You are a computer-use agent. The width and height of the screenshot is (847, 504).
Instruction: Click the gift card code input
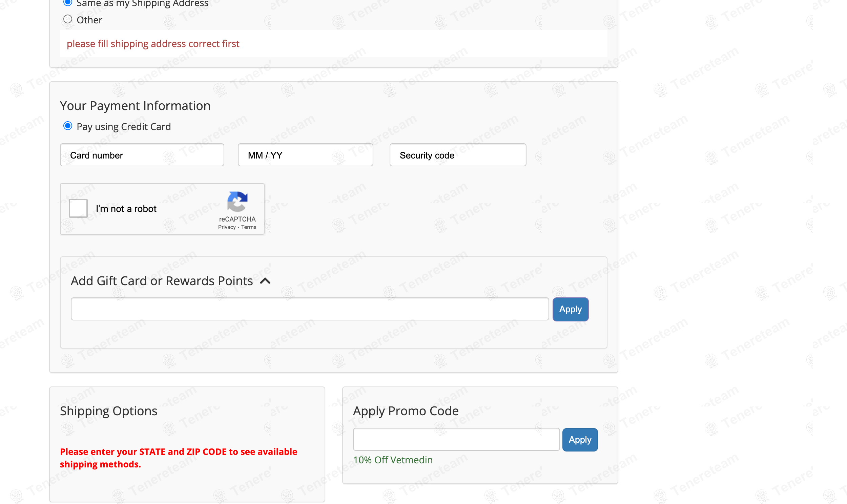tap(309, 309)
